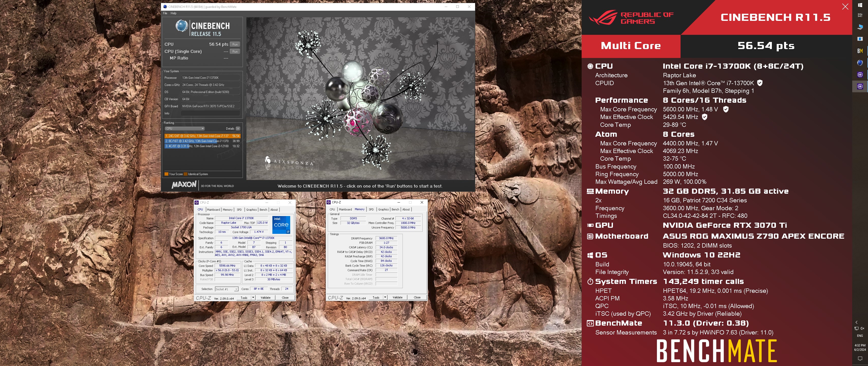The image size is (868, 366).
Task: Click Close button in CPU-Z processor window
Action: pyautogui.click(x=285, y=298)
